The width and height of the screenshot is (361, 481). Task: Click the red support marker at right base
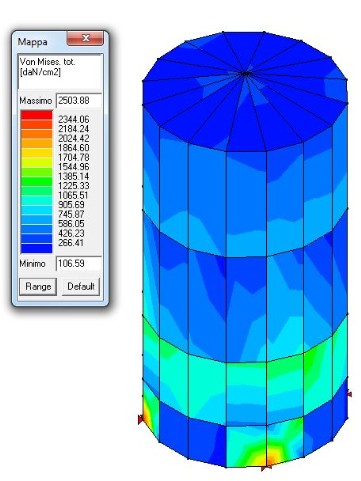tap(349, 394)
